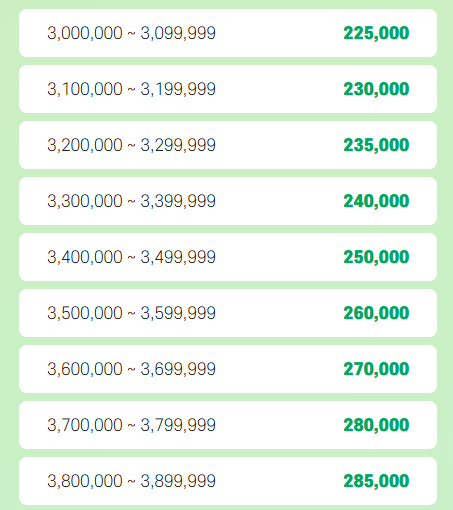
Task: Click the 280,000 green value
Action: tap(376, 425)
